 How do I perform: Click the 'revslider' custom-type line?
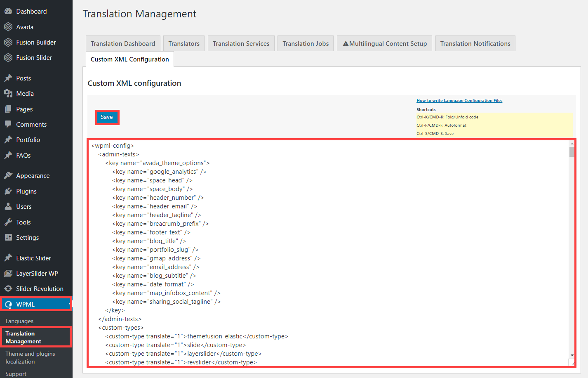point(181,362)
